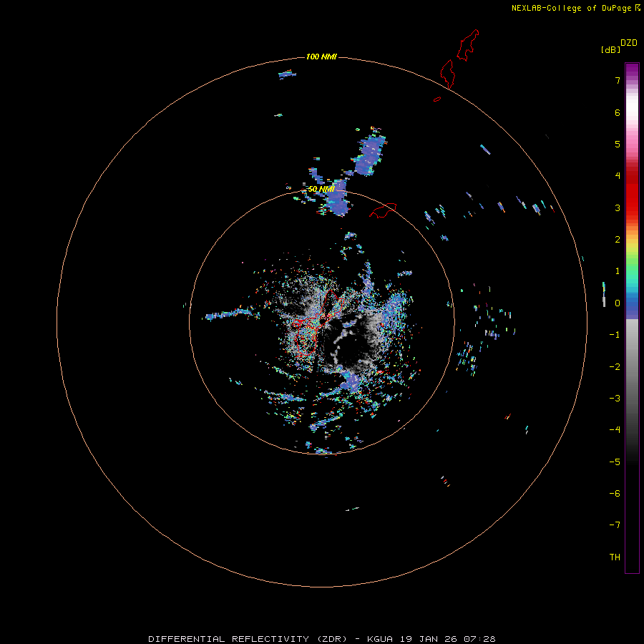Click the 7 value on the colorbar scale
The height and width of the screenshot is (644, 644).
pos(618,81)
